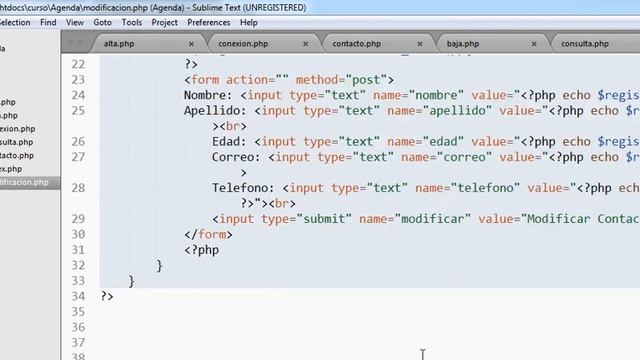Open the Selection menu
Image resolution: width=640 pixels, height=360 pixels.
(15, 22)
